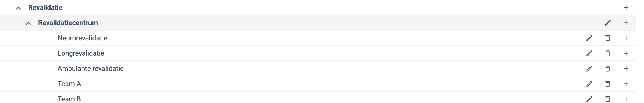Screen dimensions: 644x103
Task: Remove Ambulante revalidatie using trash icon
Action: [x=608, y=69]
